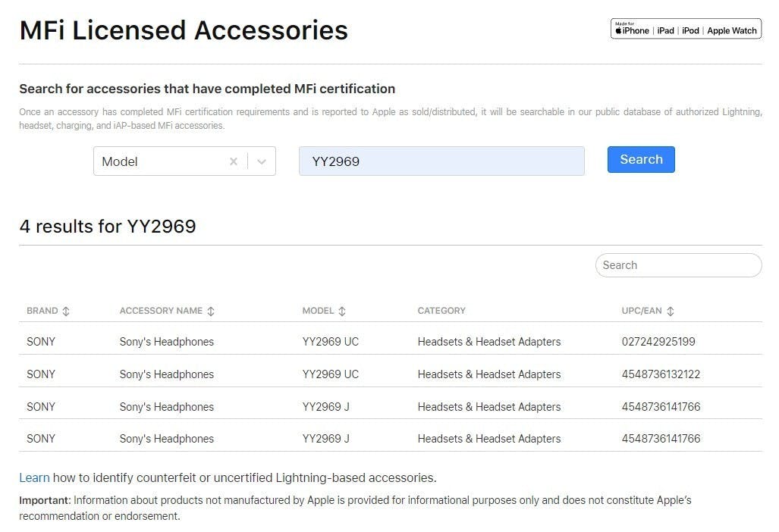
Task: Sort by the UPC/EAN sort arrows
Action: (671, 311)
